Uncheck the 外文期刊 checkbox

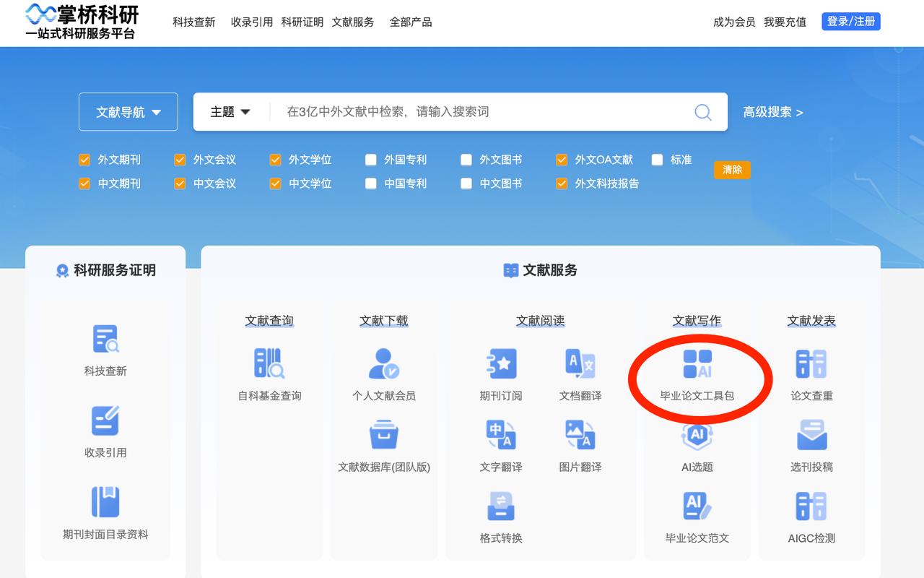tap(84, 160)
